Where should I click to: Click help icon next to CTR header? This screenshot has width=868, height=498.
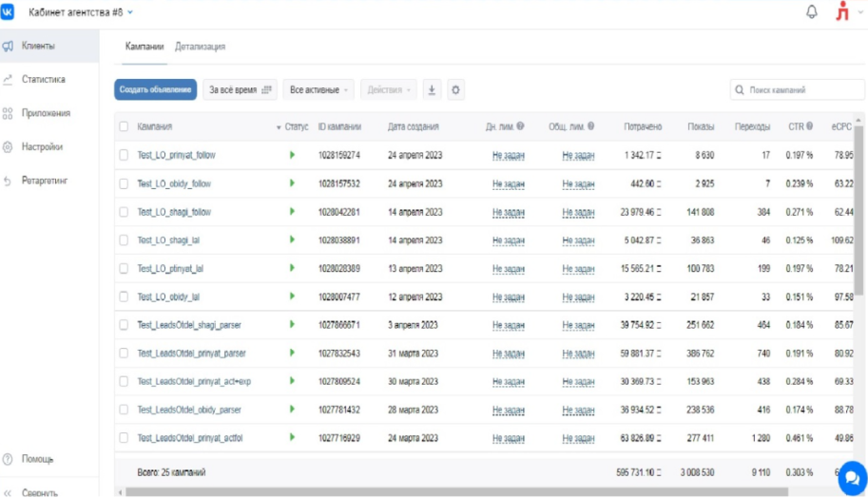(809, 126)
